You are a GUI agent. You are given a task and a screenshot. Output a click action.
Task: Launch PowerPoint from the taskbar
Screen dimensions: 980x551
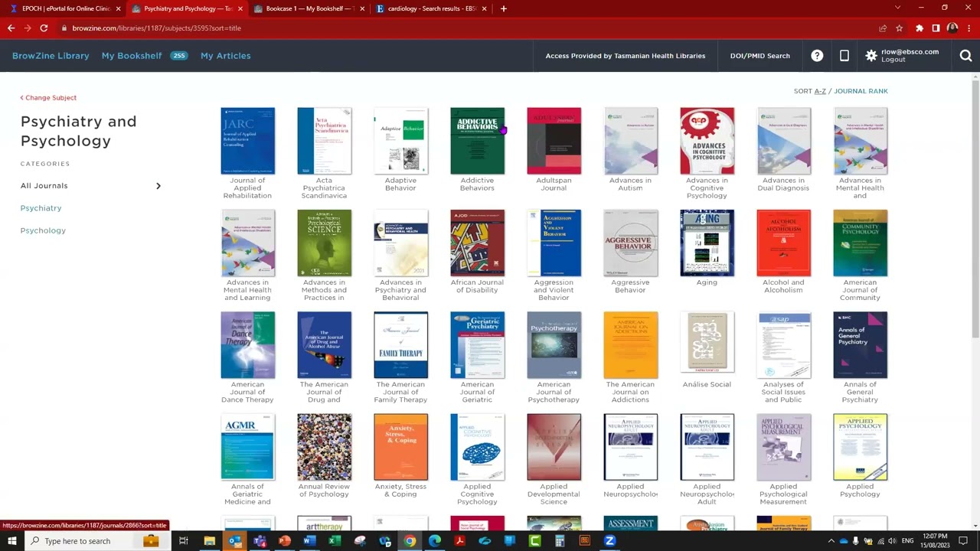[285, 541]
